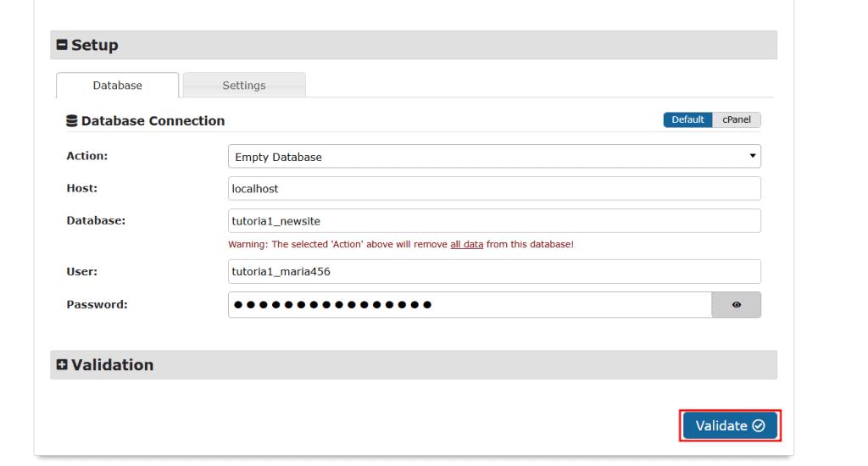Click the 'all data' warning link
Image resolution: width=868 pixels, height=466 pixels.
coord(467,244)
